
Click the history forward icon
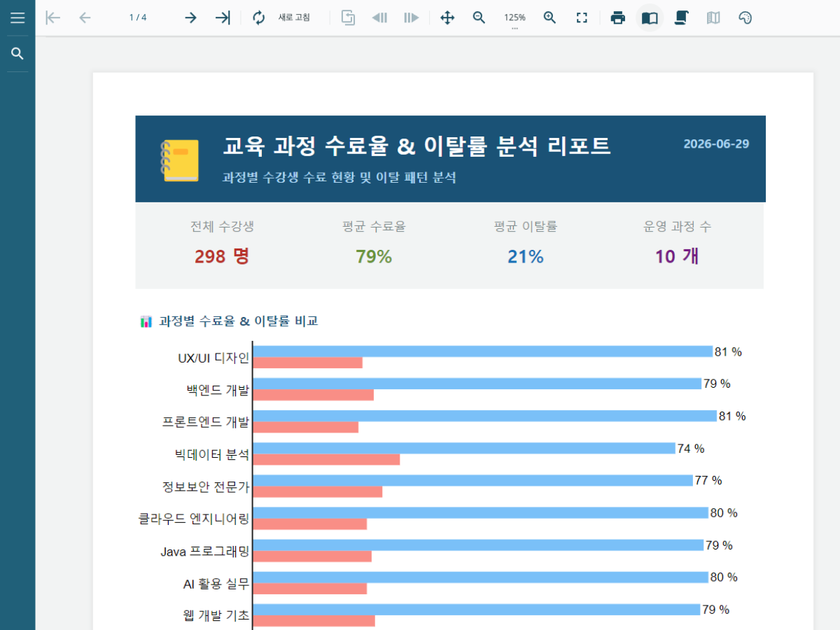(412, 17)
